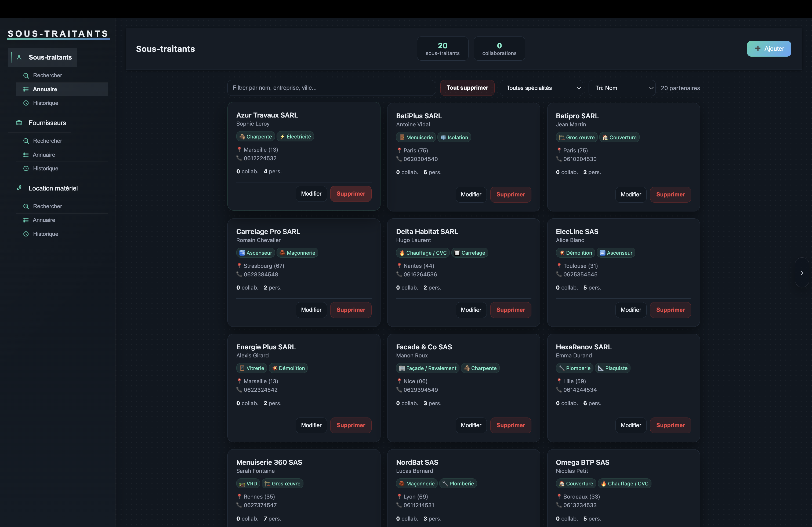Viewport: 812px width, 527px height.
Task: Click the Gros œuvre tag on Batipro card
Action: [577, 137]
